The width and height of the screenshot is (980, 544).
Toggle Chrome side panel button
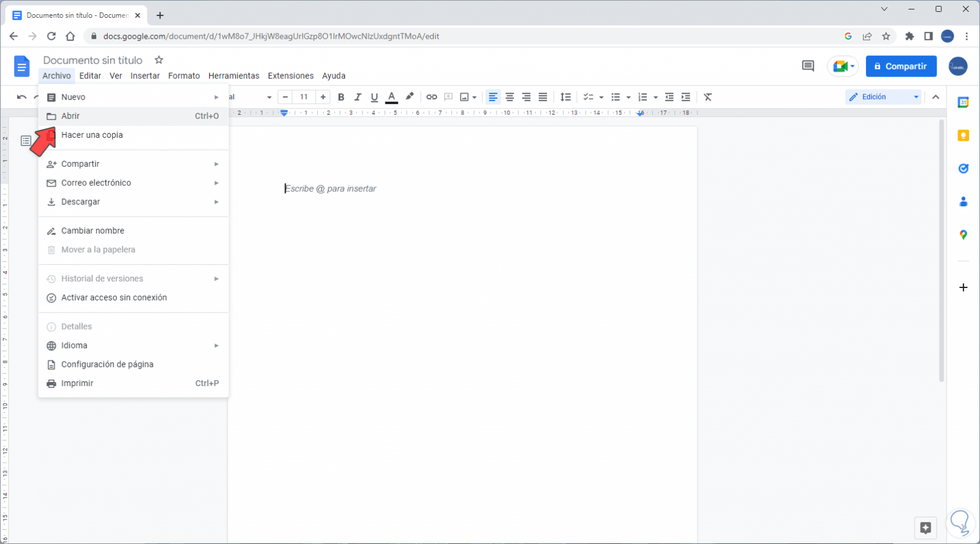click(x=928, y=36)
